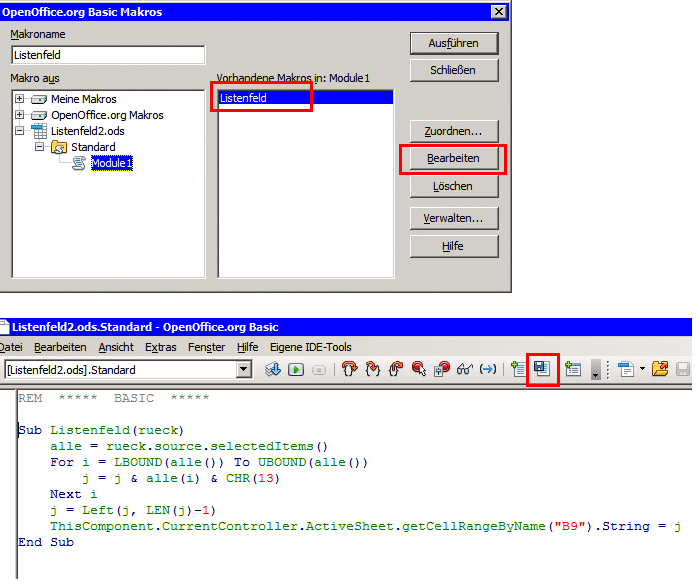Toggle breakpoint with the red dot cursor icon
This screenshot has height=588, width=696.
click(x=419, y=369)
